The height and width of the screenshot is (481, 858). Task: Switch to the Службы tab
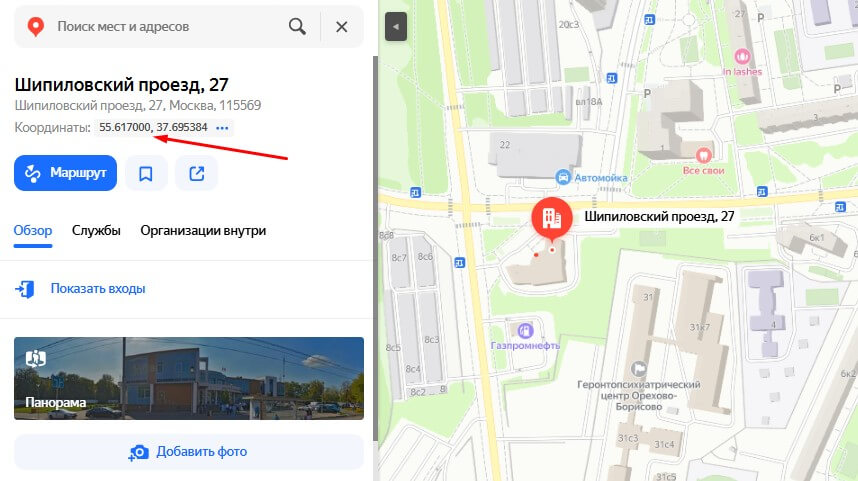tap(96, 230)
